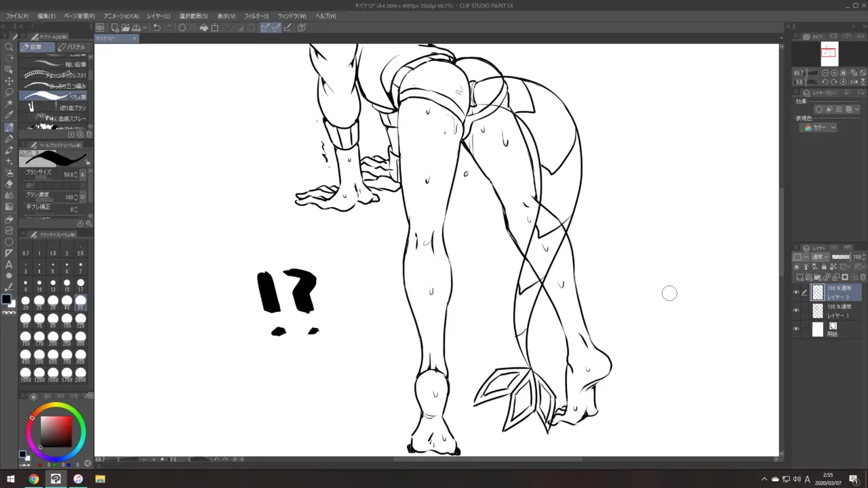Open the 表現色 カラー dropdown
This screenshot has height=488, width=868.
click(820, 127)
